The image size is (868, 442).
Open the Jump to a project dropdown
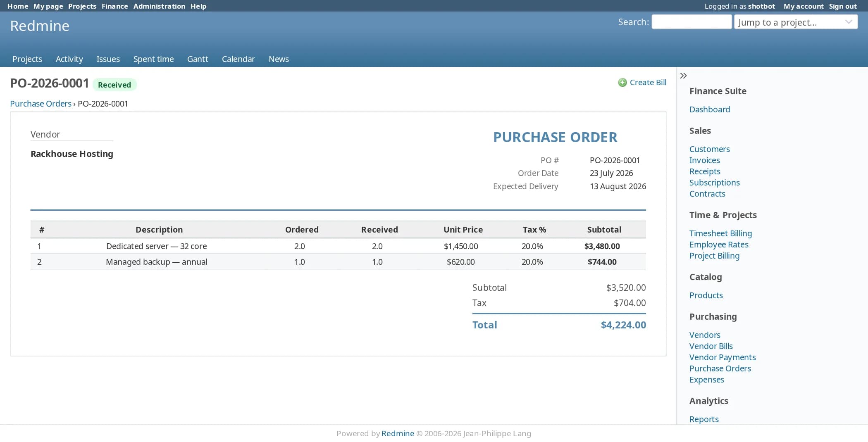(x=796, y=22)
